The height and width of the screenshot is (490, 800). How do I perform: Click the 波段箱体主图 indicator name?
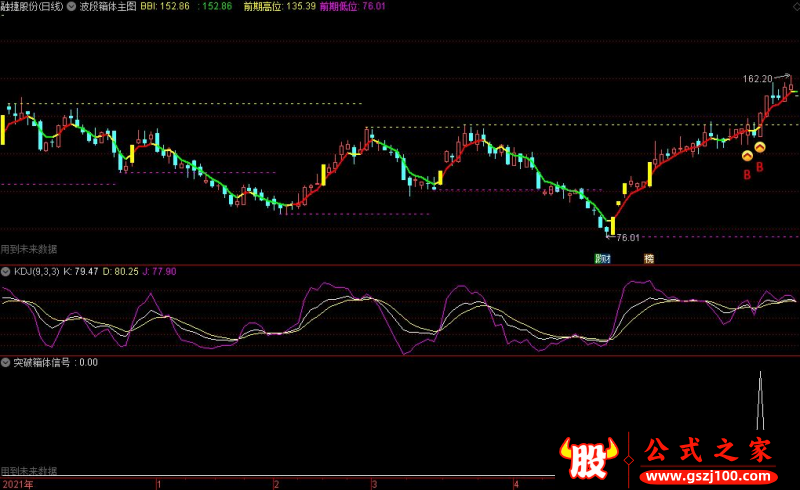(x=108, y=7)
